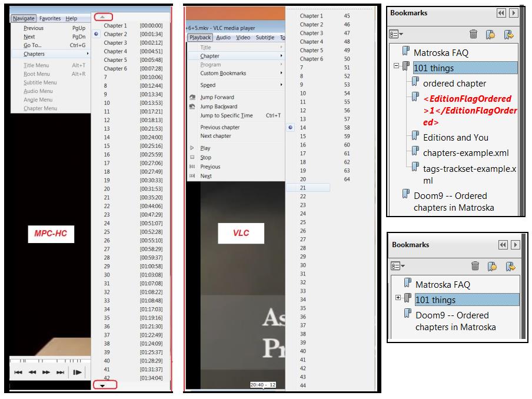Click Stop in VLC Playback menu

236,158
